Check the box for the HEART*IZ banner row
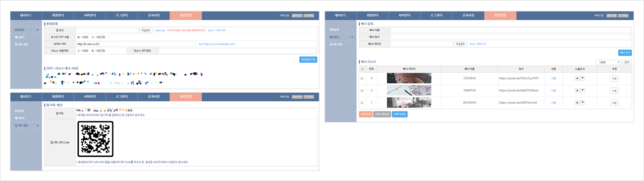Viewport: 644px width, 181px height. tap(363, 91)
